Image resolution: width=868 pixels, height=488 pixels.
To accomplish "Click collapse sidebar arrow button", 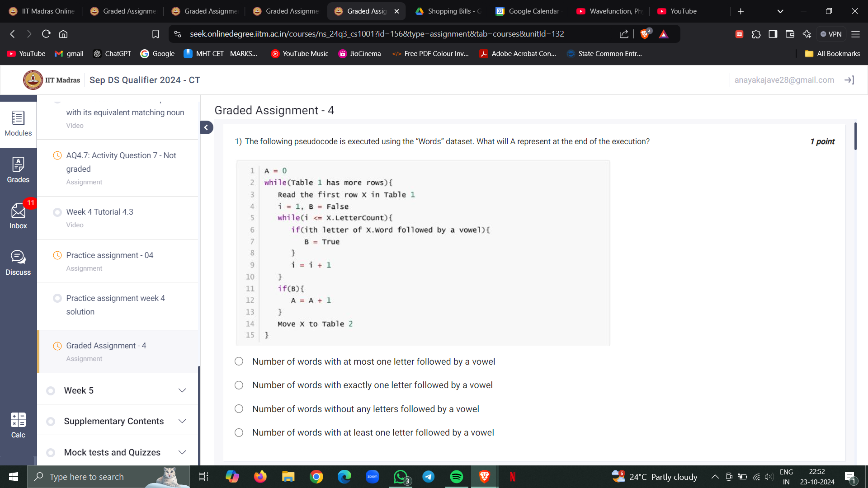I will pyautogui.click(x=206, y=127).
